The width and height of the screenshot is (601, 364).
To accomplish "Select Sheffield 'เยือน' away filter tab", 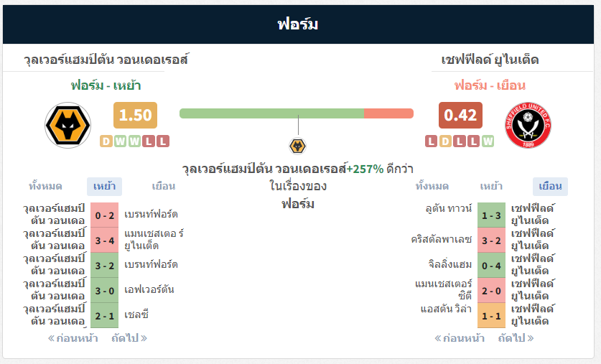I will [x=550, y=187].
